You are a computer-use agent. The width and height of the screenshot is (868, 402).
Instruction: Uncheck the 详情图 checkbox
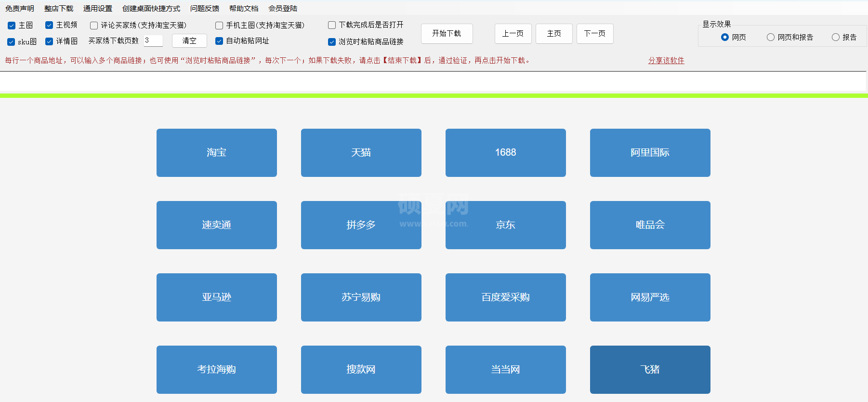(x=49, y=41)
